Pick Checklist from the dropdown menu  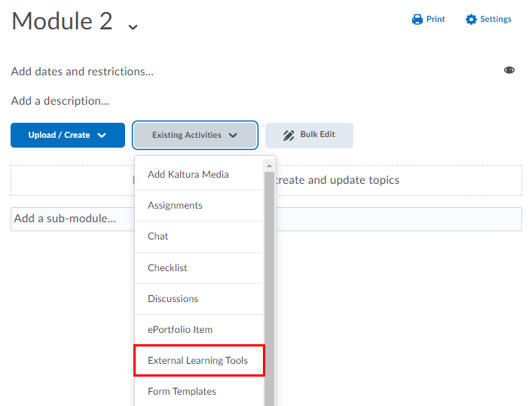click(167, 268)
